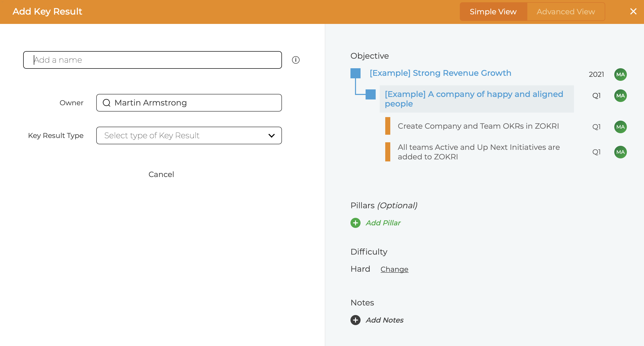Viewport: 644px width, 346px height.
Task: Select Create Company and Team OKRs in ZOKRI
Action: click(478, 126)
